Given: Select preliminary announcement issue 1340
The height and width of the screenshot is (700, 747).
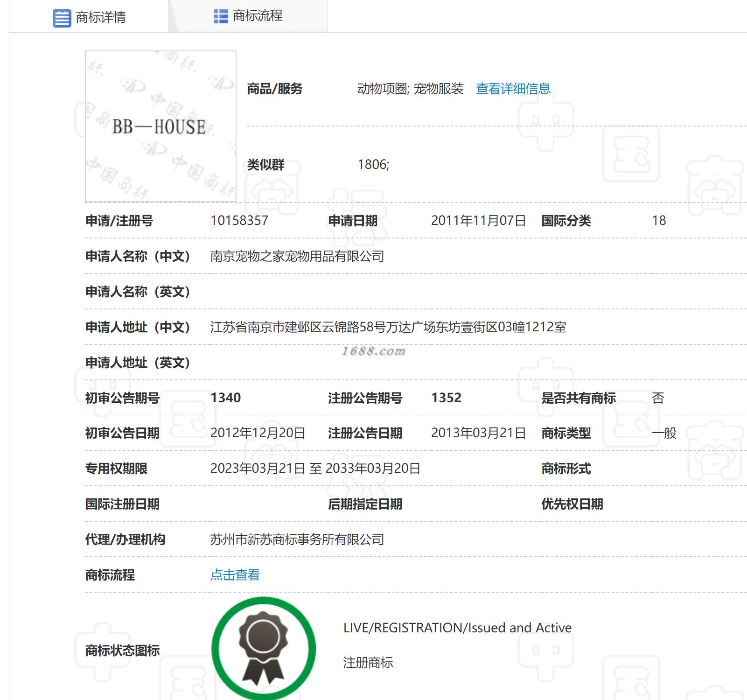Looking at the screenshot, I should (x=225, y=398).
